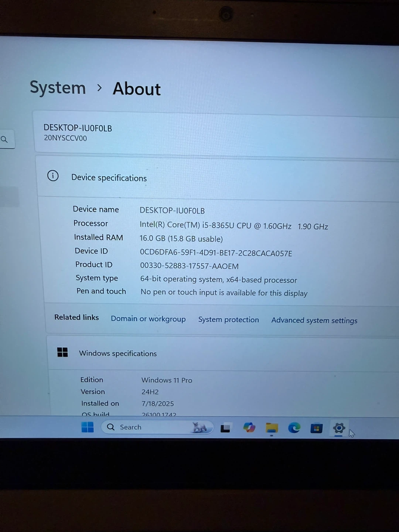
Task: Click the Settings gear taskbar icon
Action: tap(339, 428)
